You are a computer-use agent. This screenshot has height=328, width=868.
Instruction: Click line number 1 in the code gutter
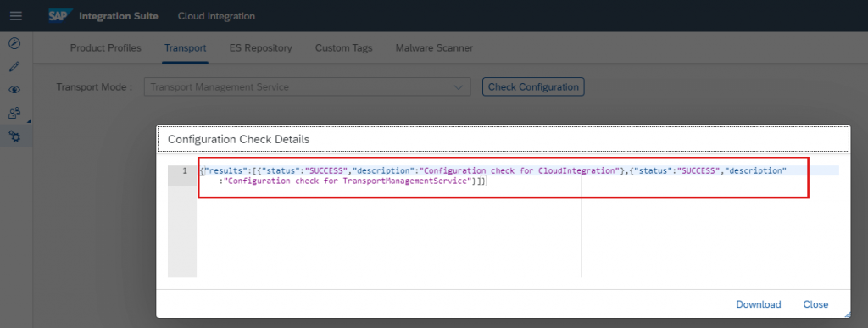(185, 171)
